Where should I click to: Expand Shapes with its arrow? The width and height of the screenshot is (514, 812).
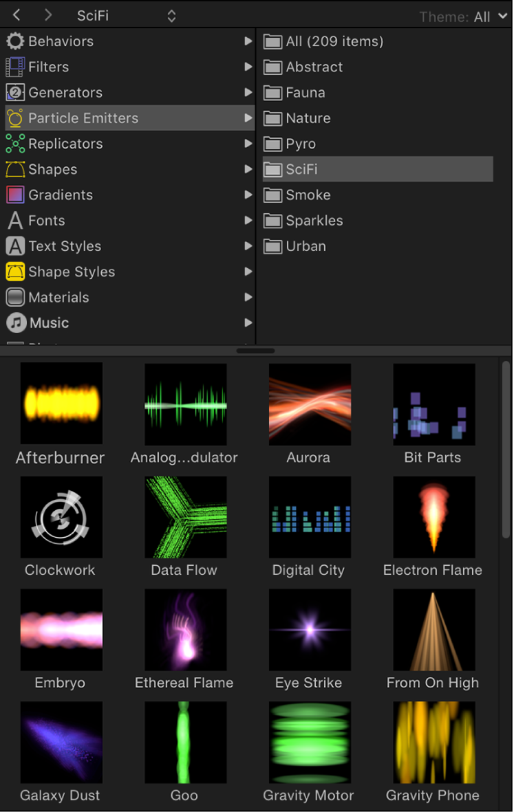click(x=248, y=169)
